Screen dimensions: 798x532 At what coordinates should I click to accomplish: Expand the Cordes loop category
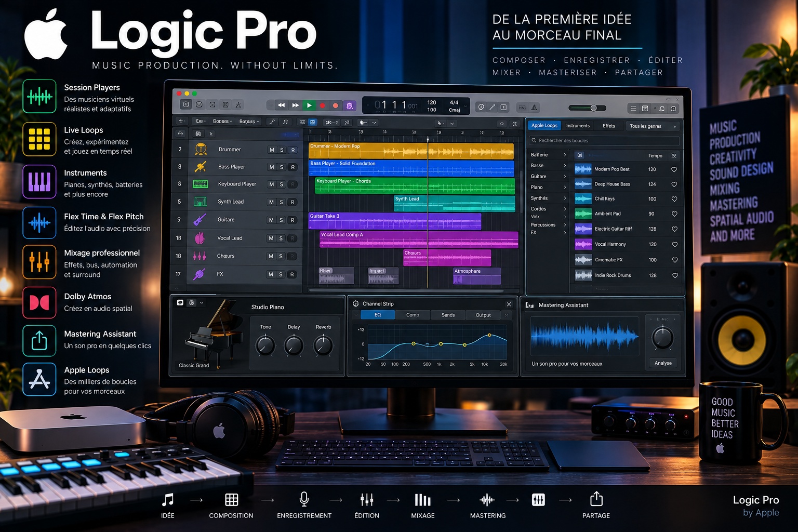(565, 209)
